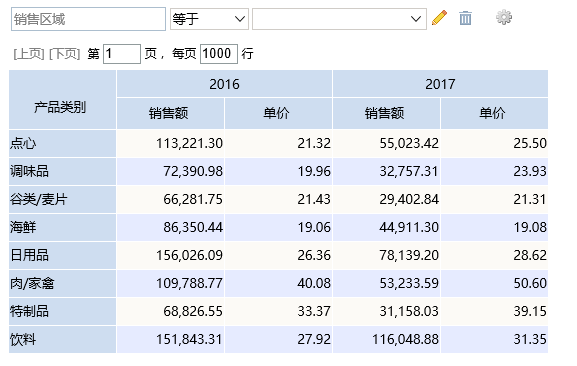This screenshot has width=577, height=366.
Task: Click the value 44,911.30
Action: [x=409, y=227]
